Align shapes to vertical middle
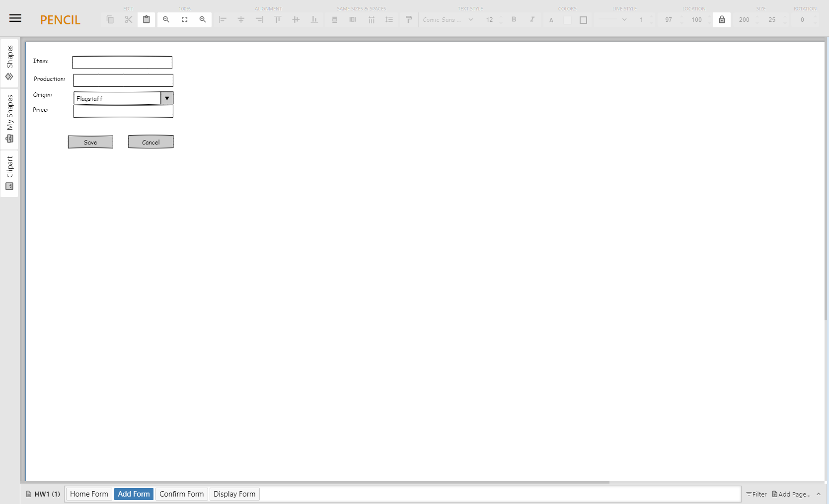Viewport: 829px width, 504px height. click(296, 20)
